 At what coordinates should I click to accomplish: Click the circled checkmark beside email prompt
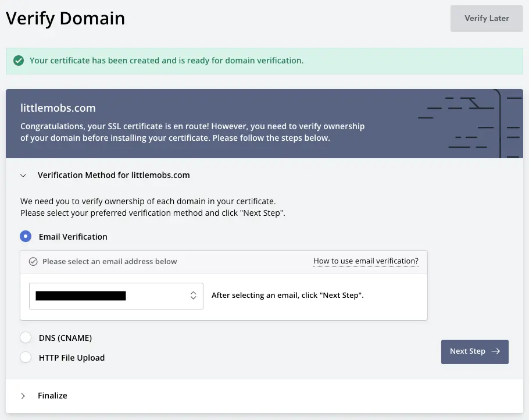[x=32, y=261]
